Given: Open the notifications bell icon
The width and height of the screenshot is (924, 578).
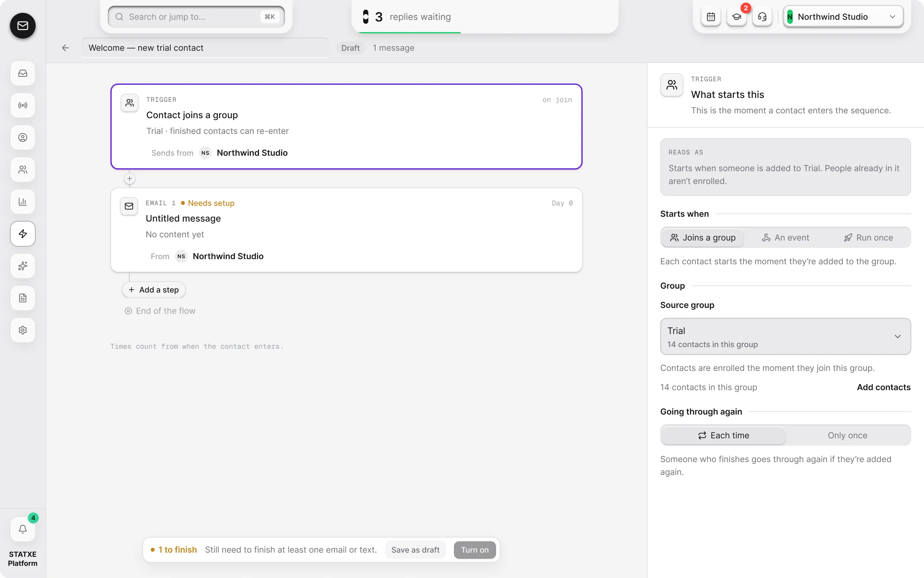Looking at the screenshot, I should (22, 529).
